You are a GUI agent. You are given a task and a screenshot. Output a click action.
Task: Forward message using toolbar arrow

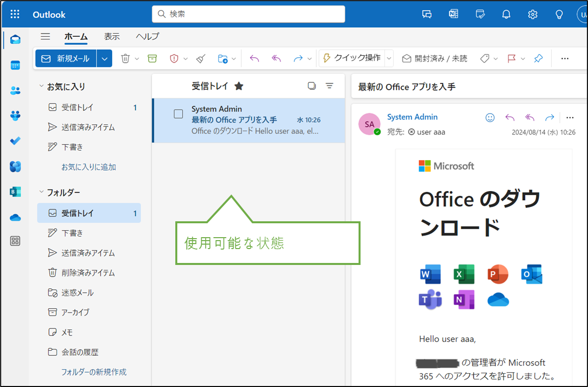click(298, 59)
